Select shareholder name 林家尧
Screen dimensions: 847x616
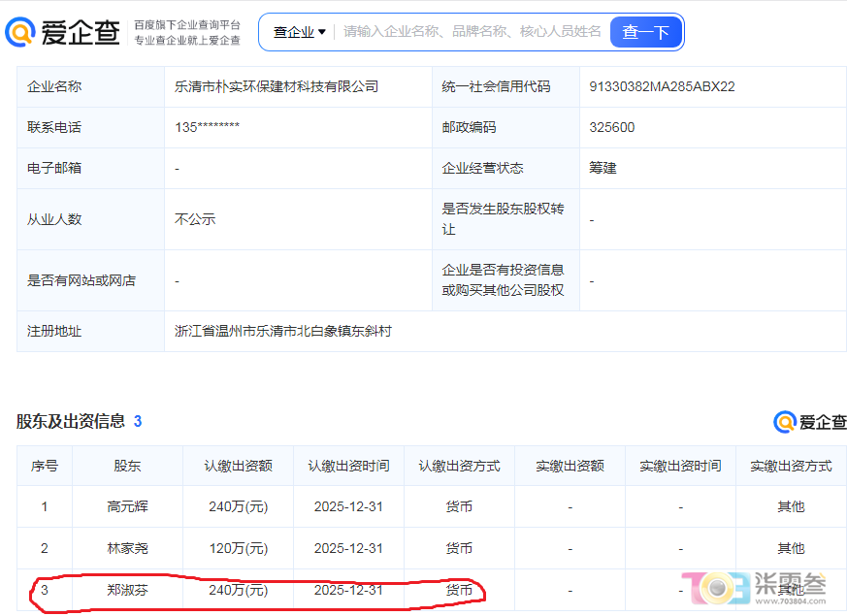[x=127, y=548]
